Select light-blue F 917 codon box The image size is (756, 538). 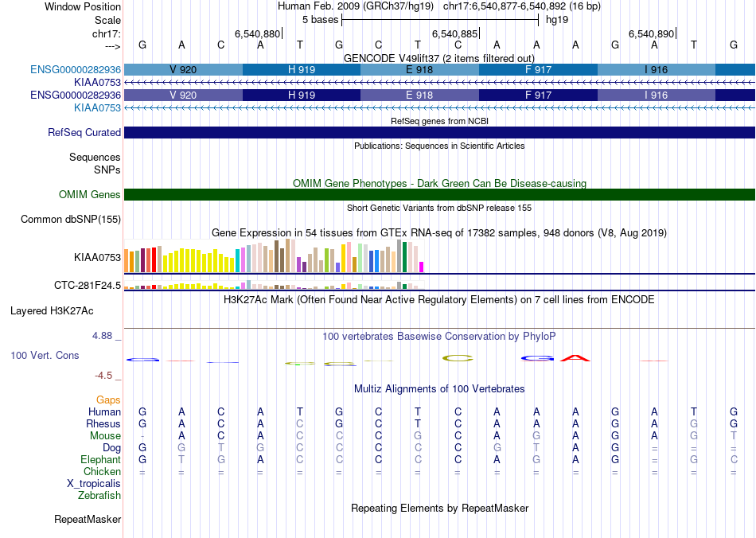click(538, 69)
